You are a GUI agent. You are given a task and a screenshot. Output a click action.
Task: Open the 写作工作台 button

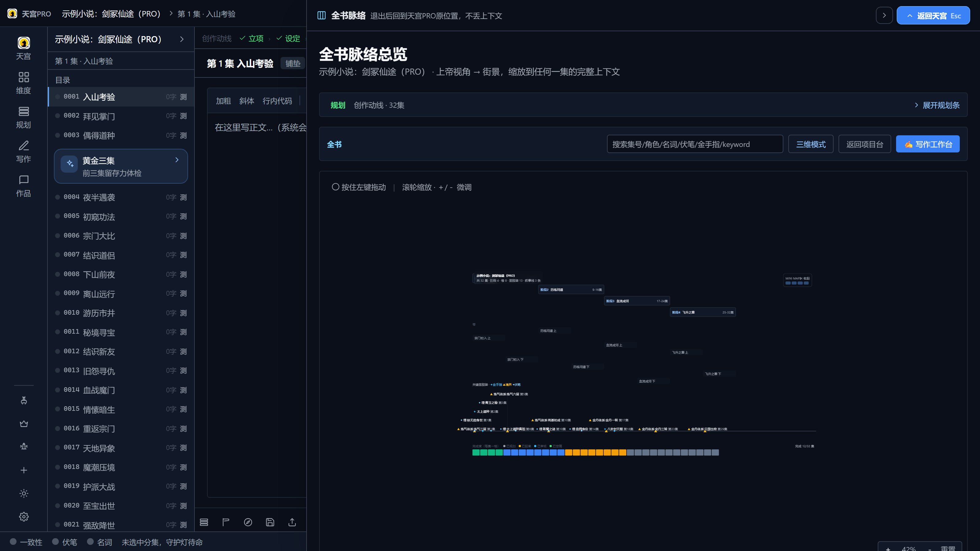[928, 144]
